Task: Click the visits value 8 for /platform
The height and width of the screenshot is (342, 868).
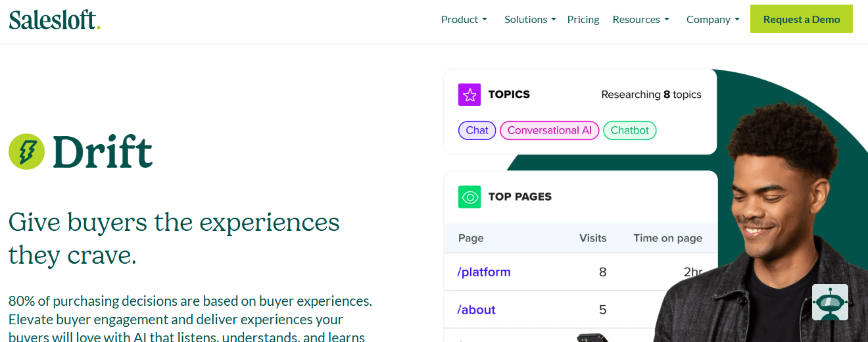Action: (602, 272)
